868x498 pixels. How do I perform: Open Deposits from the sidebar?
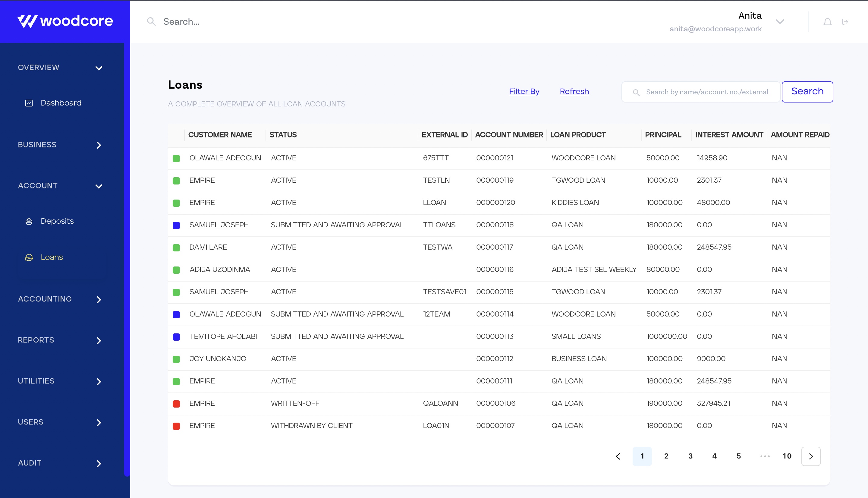tap(57, 221)
